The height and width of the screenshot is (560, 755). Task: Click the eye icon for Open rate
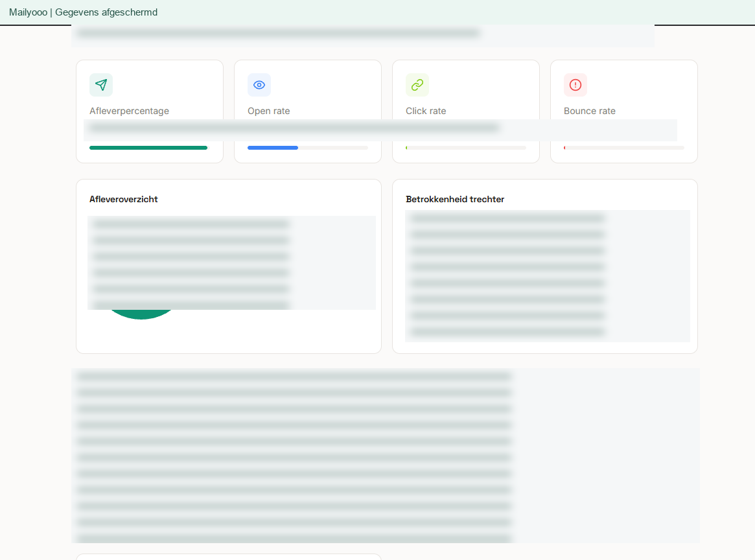(259, 85)
